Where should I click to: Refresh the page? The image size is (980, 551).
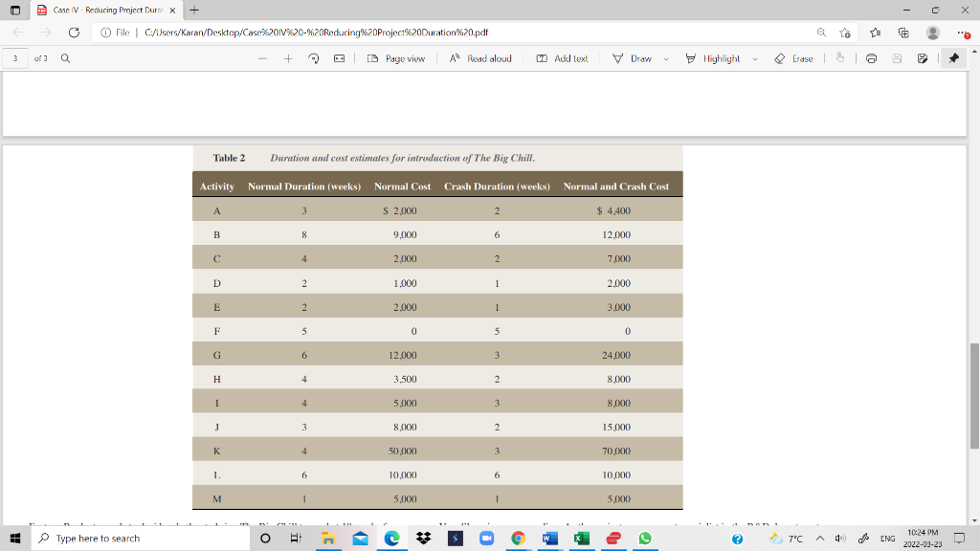tap(74, 33)
